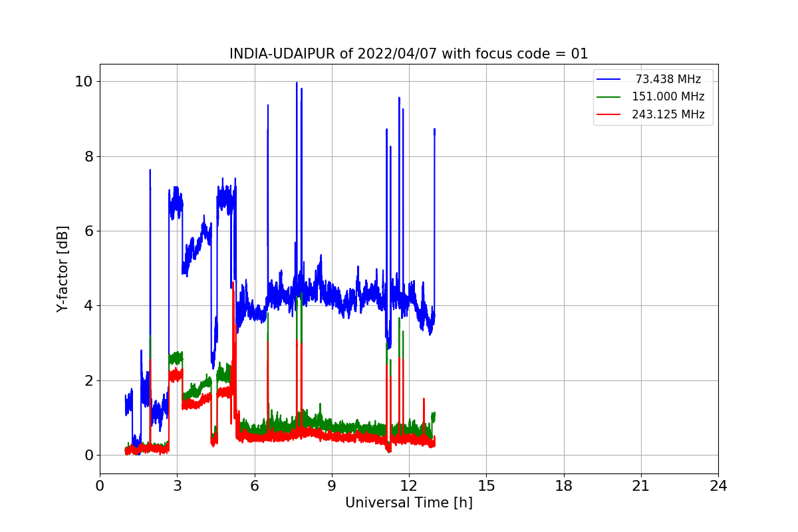Select the 151.000 MHz legend label
The image size is (798, 532).
click(668, 96)
